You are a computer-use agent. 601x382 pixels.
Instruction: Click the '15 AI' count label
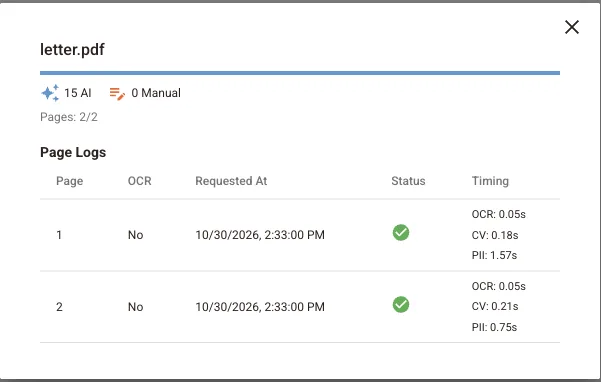[x=78, y=93]
